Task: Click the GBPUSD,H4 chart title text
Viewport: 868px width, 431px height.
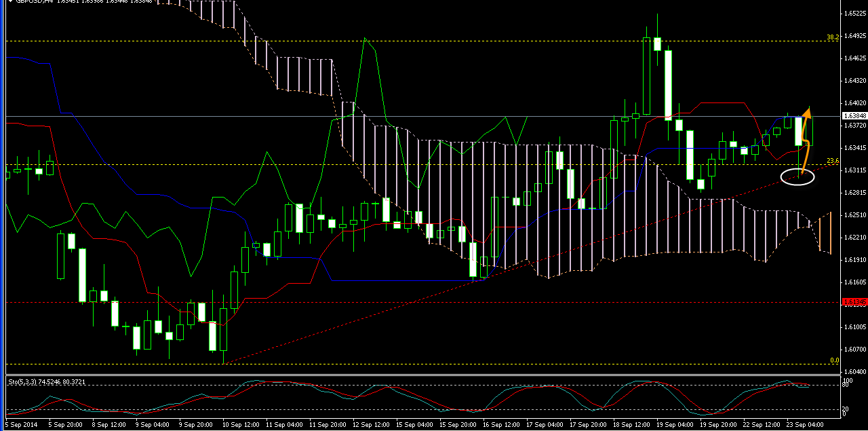Action: (34, 2)
